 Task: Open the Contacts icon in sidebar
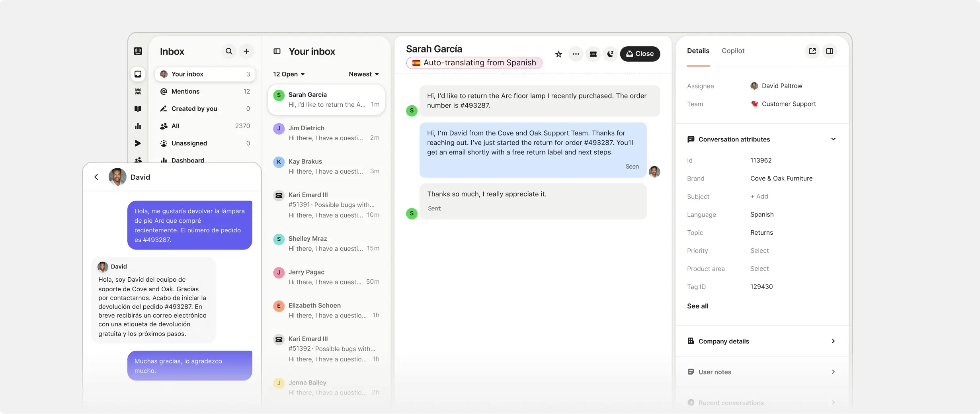[x=138, y=160]
